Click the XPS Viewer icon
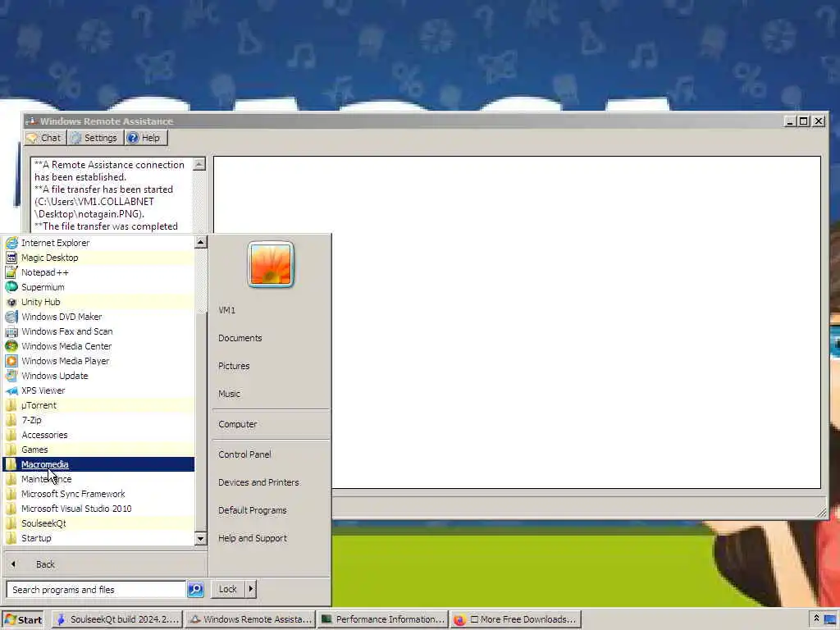Viewport: 840px width, 630px height. [11, 390]
